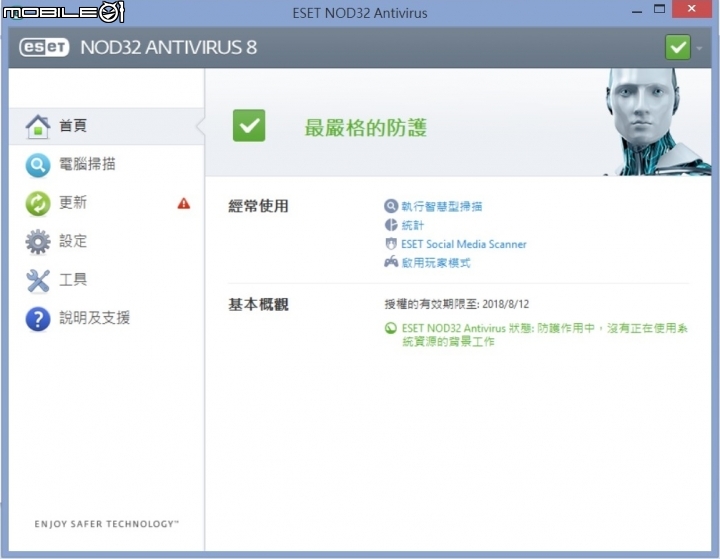The height and width of the screenshot is (559, 720).
Task: Open ESET Social Media Scanner link
Action: 464,244
